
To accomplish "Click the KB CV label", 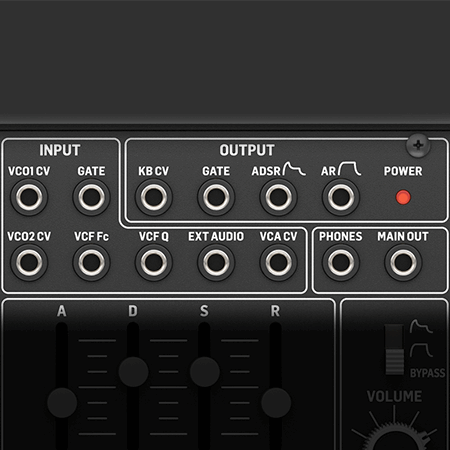I will (x=154, y=171).
